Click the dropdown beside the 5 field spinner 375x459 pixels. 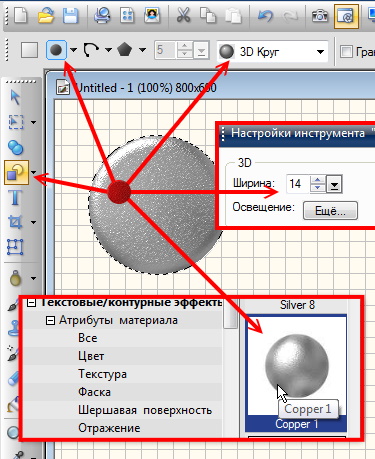tap(201, 51)
